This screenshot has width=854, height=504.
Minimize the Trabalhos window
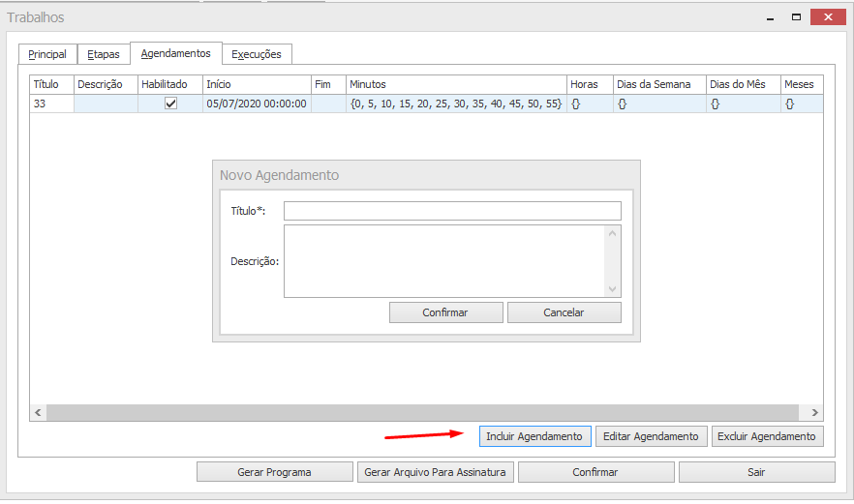click(x=770, y=17)
